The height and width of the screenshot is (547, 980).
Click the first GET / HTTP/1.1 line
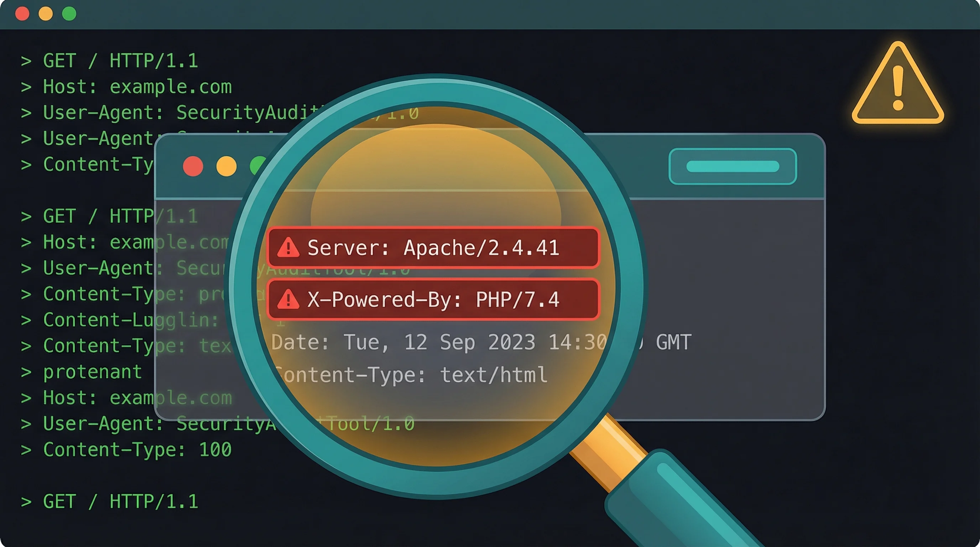click(x=110, y=61)
